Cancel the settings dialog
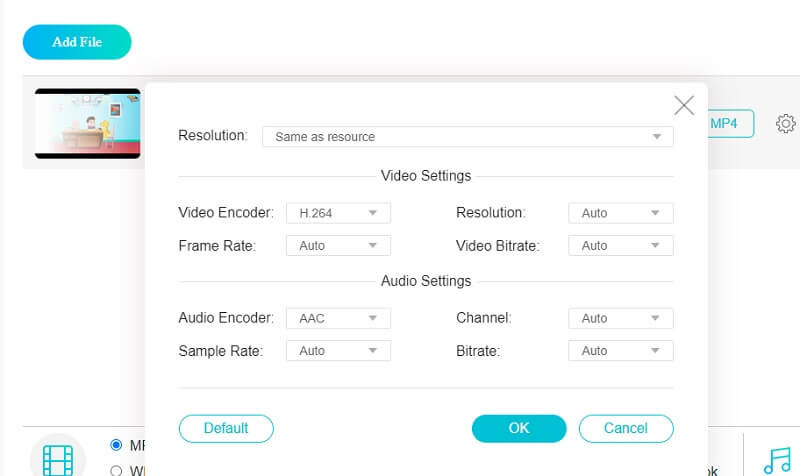Image resolution: width=800 pixels, height=476 pixels. [x=626, y=428]
